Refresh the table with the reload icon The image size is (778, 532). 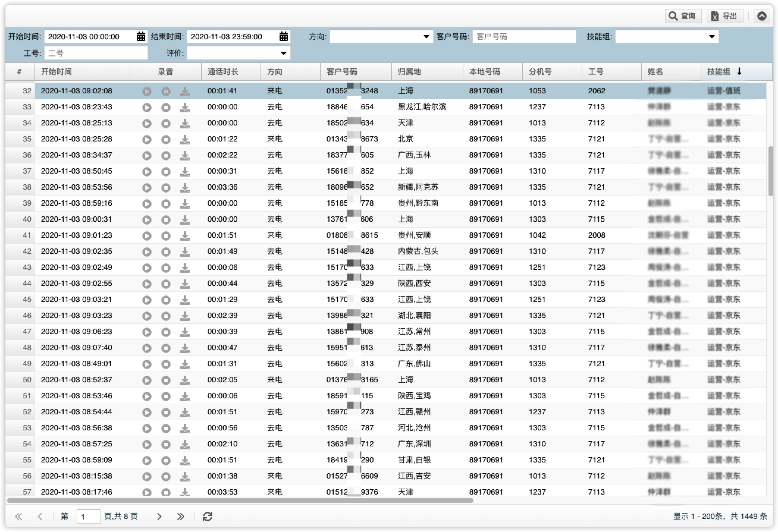tap(208, 517)
